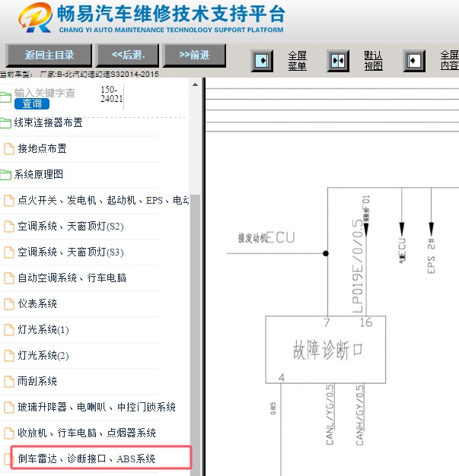Click the EPS 2# label in diagram
The width and height of the screenshot is (459, 476).
point(431,256)
